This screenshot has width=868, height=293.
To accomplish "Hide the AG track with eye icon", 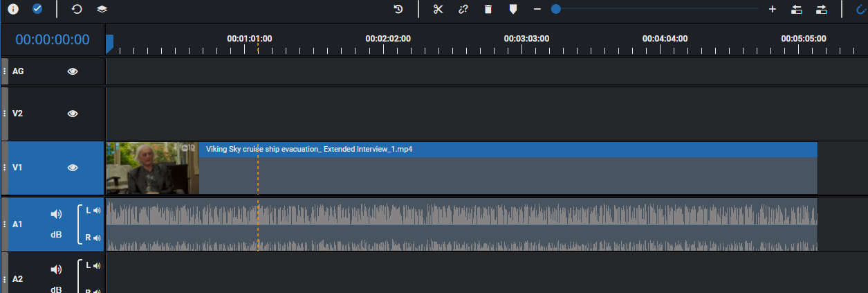I will click(73, 71).
